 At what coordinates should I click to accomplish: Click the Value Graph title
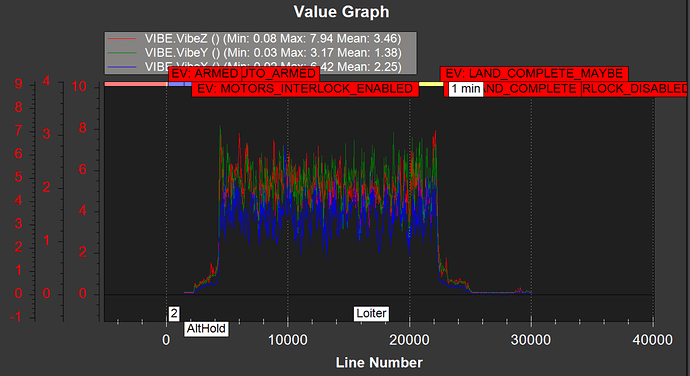(x=341, y=12)
